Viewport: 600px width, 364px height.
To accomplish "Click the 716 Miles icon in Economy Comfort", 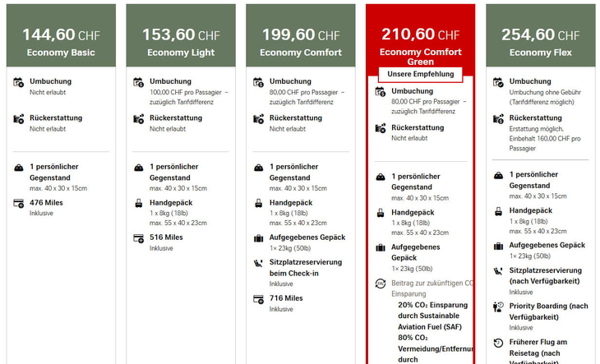I will [258, 299].
